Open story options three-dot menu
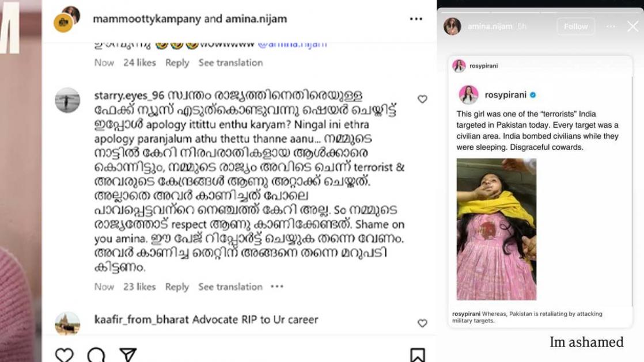The height and width of the screenshot is (362, 644). 611,26
